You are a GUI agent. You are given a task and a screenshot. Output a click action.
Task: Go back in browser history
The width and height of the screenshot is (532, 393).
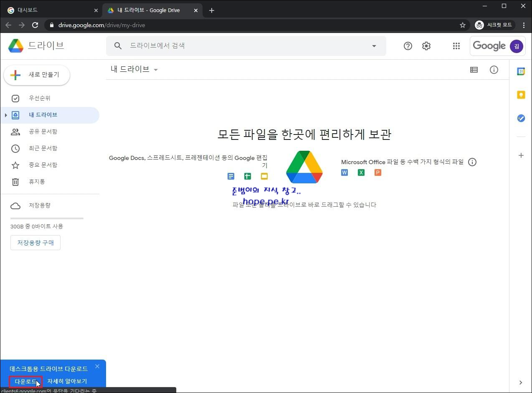8,25
